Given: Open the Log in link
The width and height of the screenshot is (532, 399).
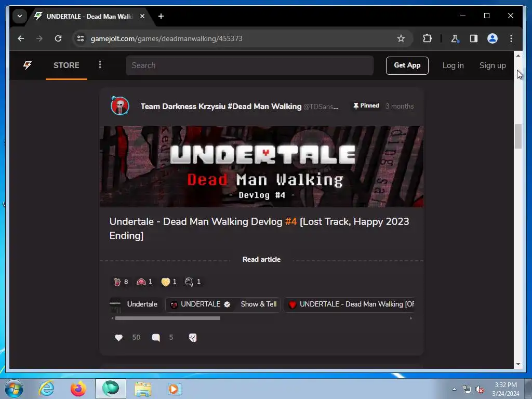Looking at the screenshot, I should [453, 65].
